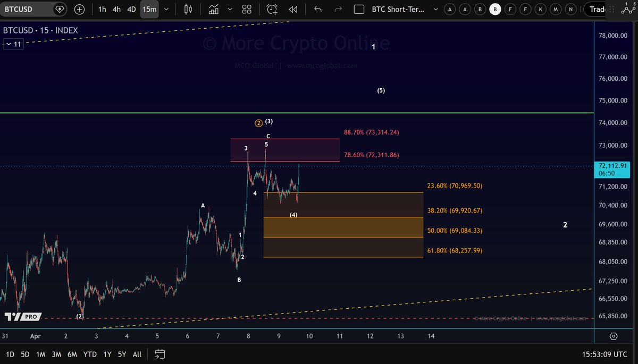Screen dimensions: 638x364
Task: Create an alert with the clock icon
Action: (x=272, y=9)
